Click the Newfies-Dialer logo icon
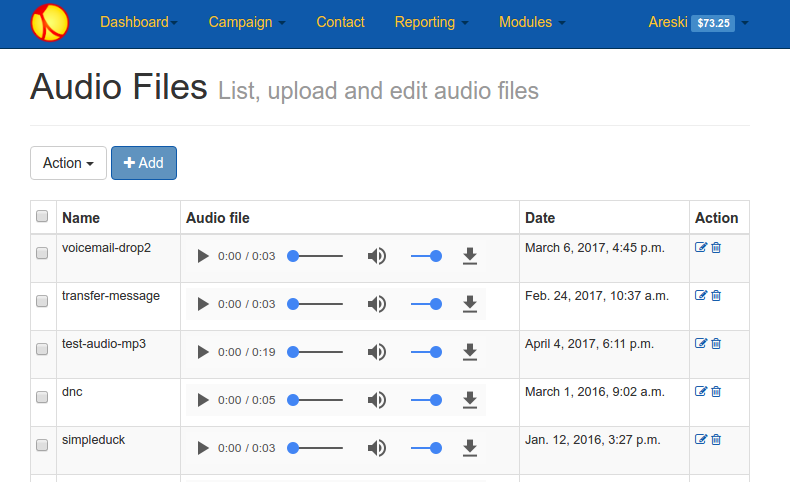The width and height of the screenshot is (790, 482). [50, 23]
